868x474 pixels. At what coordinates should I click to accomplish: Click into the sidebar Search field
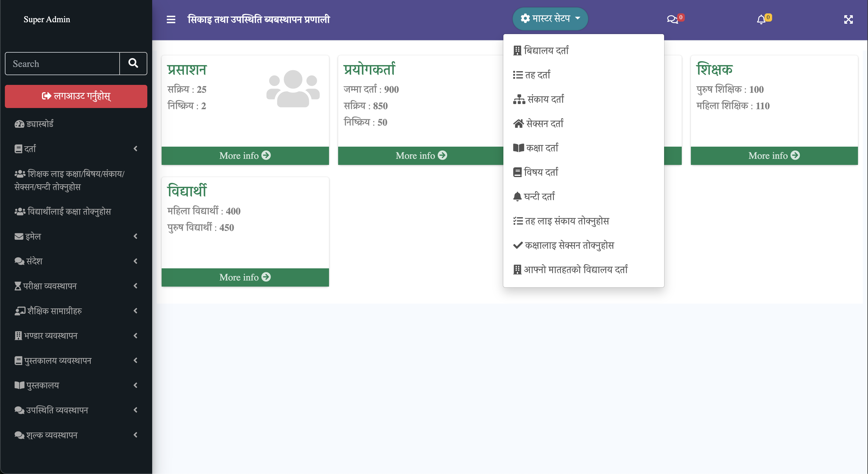point(62,64)
